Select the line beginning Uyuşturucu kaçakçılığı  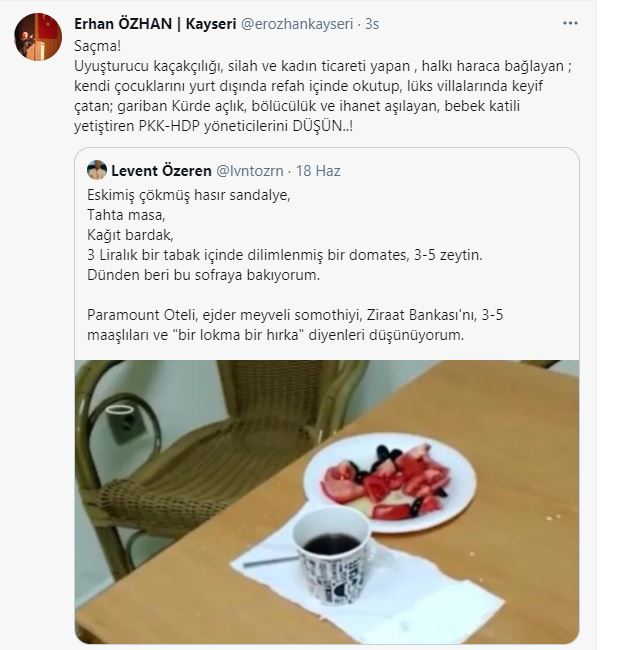323,66
